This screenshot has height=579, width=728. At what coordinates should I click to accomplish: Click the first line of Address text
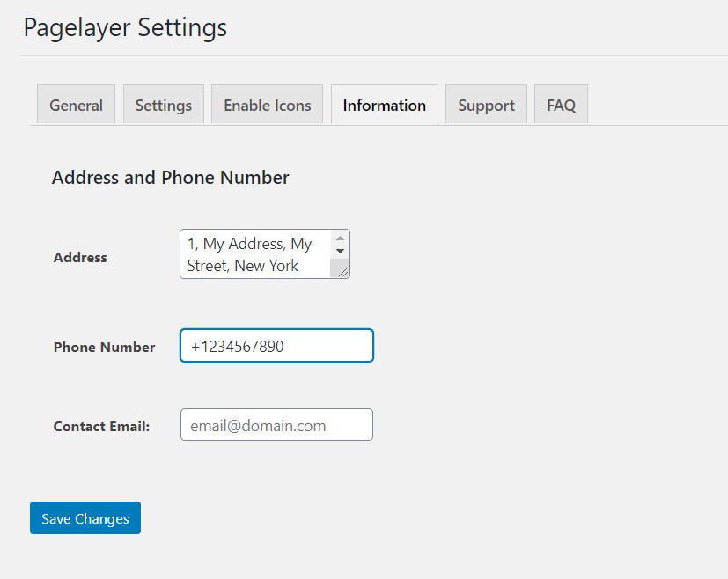(249, 244)
